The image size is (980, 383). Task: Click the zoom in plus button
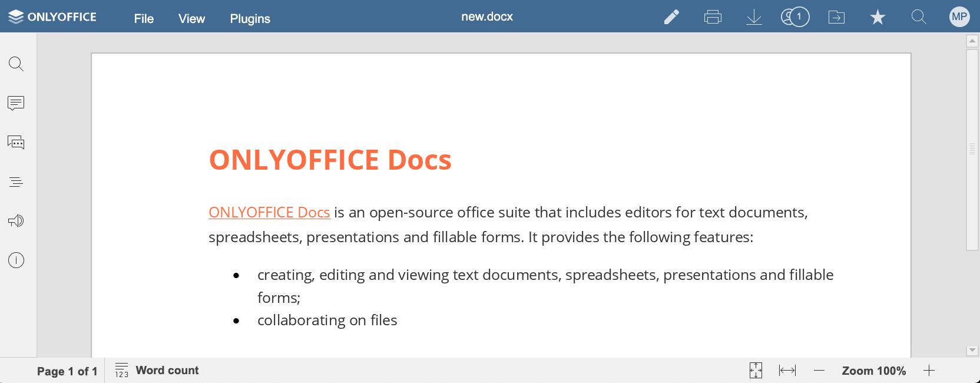[929, 370]
